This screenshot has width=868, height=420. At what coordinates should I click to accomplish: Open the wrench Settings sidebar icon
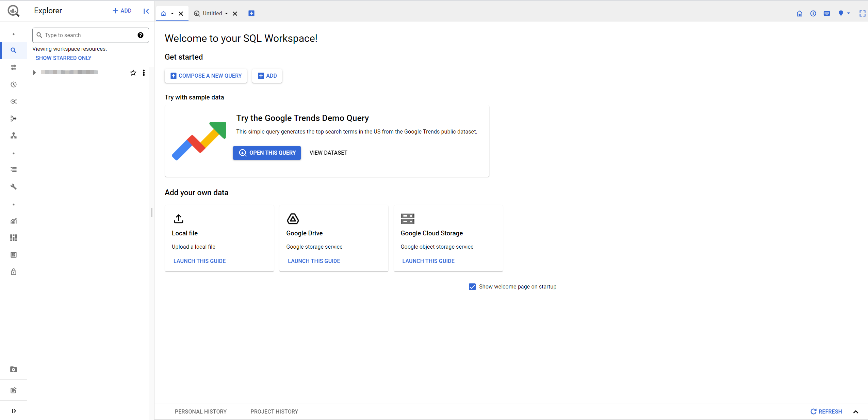click(x=14, y=187)
